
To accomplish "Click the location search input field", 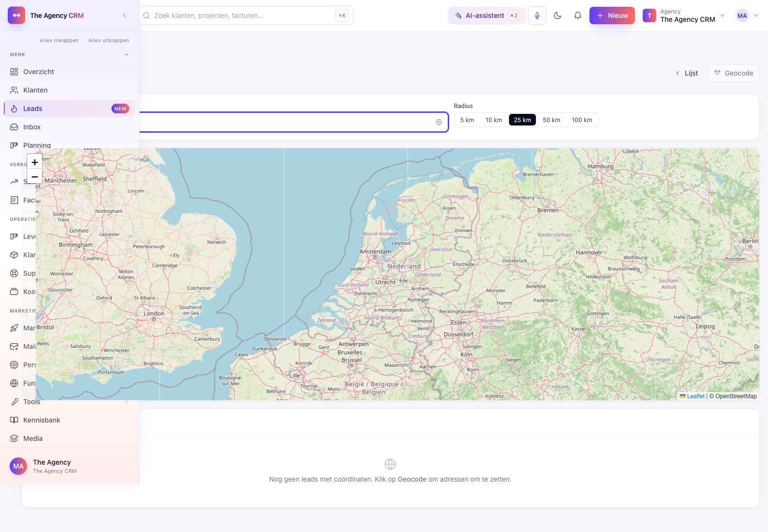I will click(x=294, y=122).
